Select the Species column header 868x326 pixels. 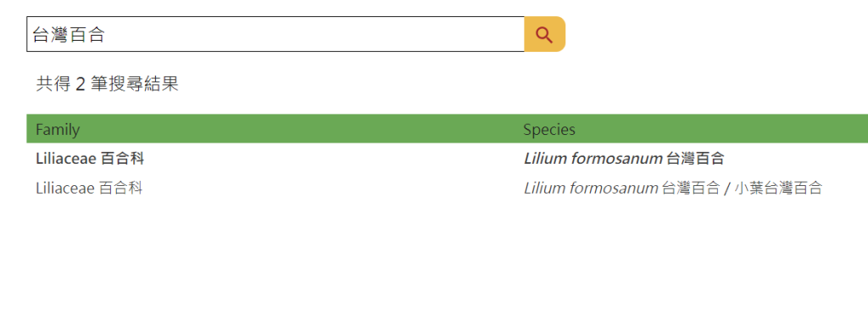(x=549, y=129)
